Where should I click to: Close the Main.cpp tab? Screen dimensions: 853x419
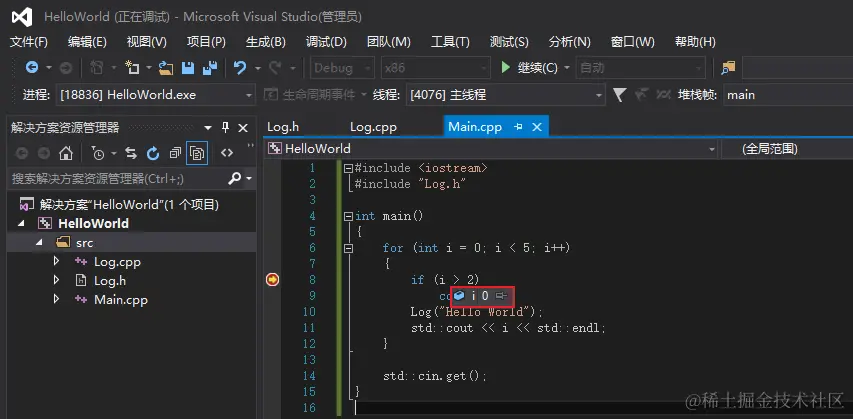click(537, 127)
